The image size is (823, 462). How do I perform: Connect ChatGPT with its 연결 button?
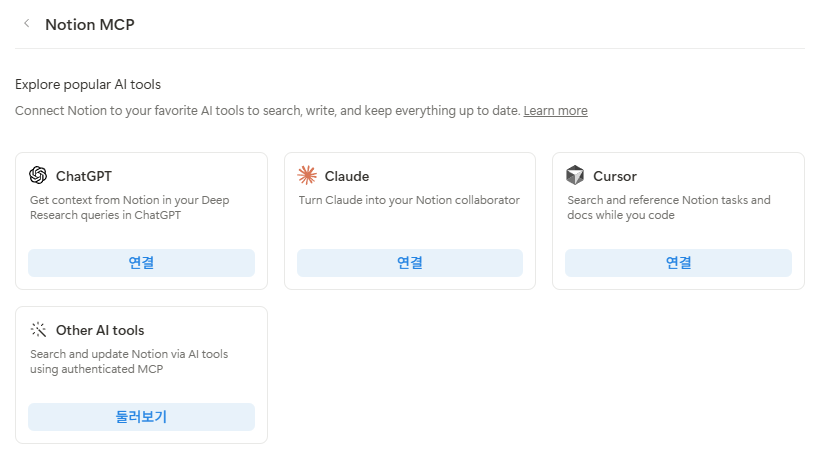pos(141,263)
